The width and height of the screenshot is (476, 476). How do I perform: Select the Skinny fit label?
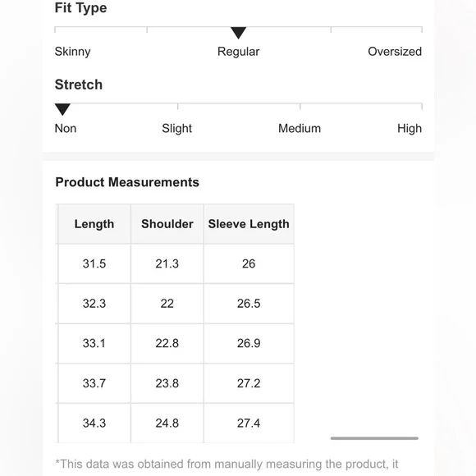(x=72, y=52)
